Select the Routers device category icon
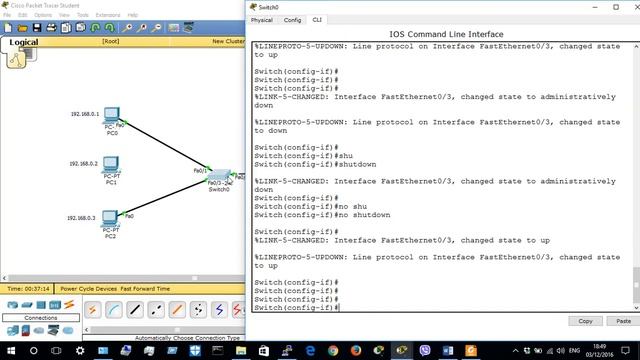 (13, 304)
